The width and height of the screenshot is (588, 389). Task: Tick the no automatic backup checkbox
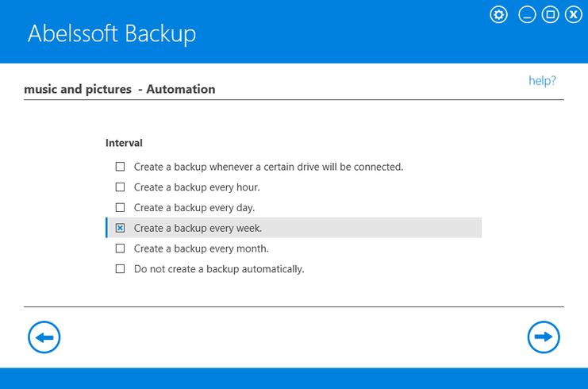click(x=121, y=269)
